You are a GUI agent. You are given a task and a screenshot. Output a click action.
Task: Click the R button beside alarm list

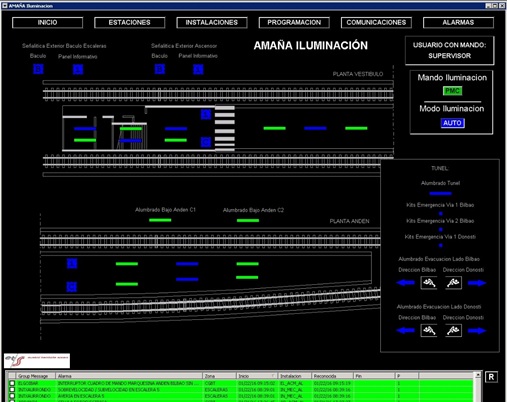point(491,377)
